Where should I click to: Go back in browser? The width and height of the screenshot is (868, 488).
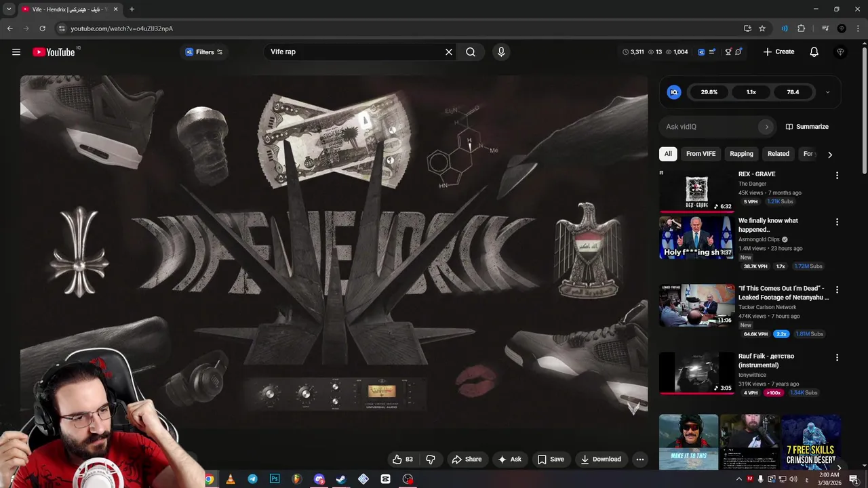pos(9,28)
